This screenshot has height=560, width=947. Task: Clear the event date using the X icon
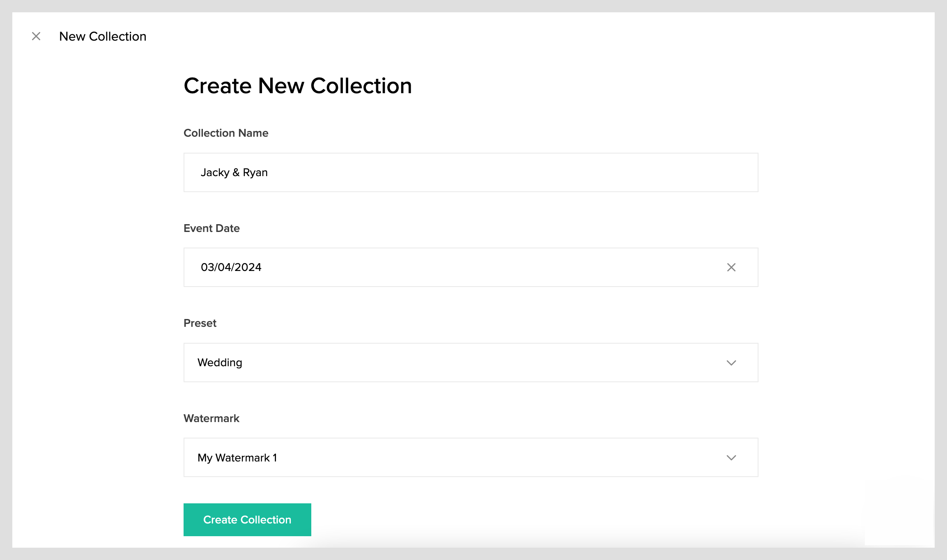(731, 267)
